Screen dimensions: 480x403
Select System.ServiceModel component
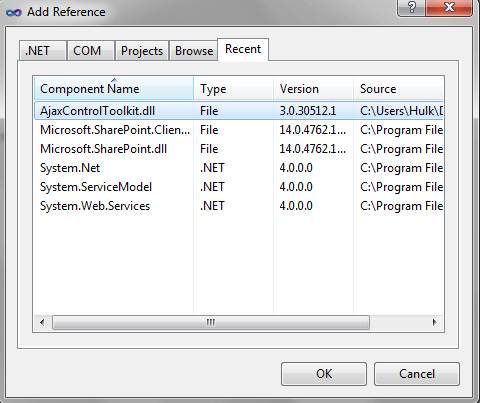(239, 187)
